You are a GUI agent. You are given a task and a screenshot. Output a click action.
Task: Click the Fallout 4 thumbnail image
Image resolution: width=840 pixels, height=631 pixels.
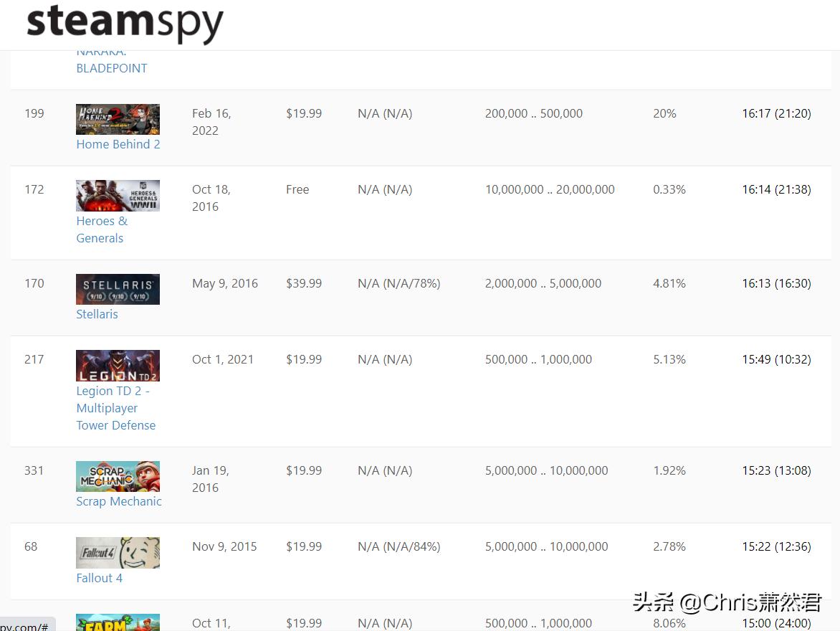pyautogui.click(x=118, y=552)
